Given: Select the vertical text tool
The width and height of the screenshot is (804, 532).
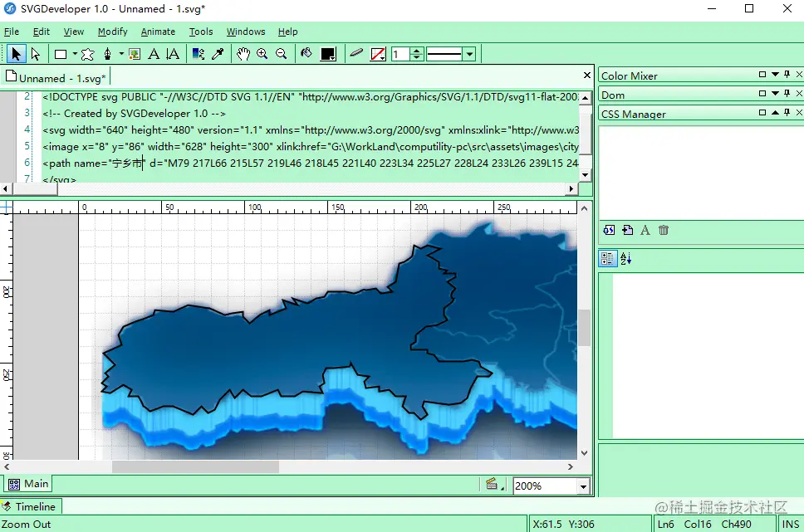Looking at the screenshot, I should [173, 54].
